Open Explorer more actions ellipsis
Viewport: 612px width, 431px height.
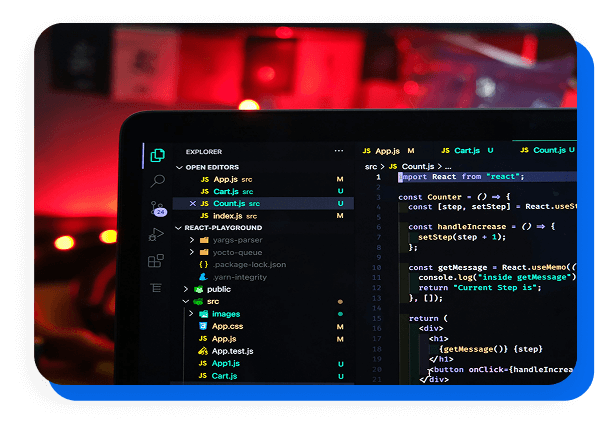(339, 151)
